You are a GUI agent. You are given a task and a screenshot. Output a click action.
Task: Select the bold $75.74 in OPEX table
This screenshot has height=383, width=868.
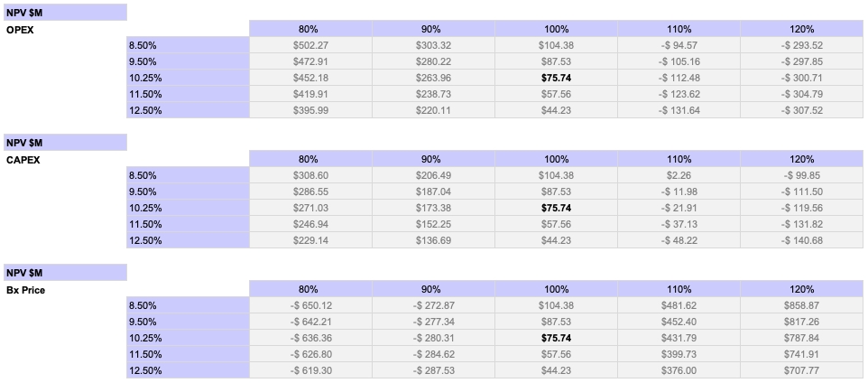click(x=556, y=78)
